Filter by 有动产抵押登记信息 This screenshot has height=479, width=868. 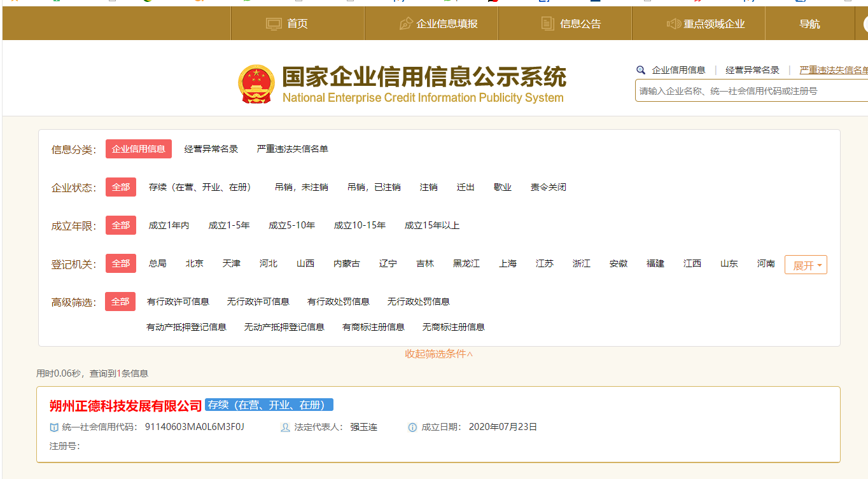[x=186, y=327]
